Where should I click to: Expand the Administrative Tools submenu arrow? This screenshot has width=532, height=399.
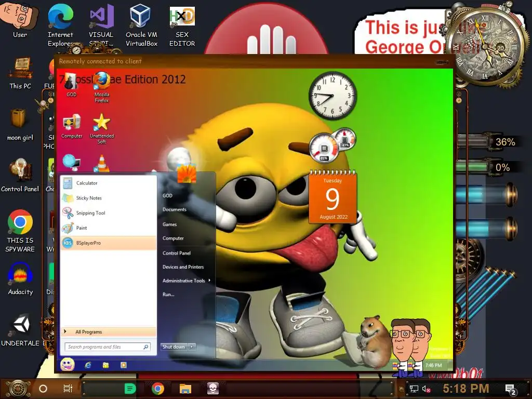(209, 280)
